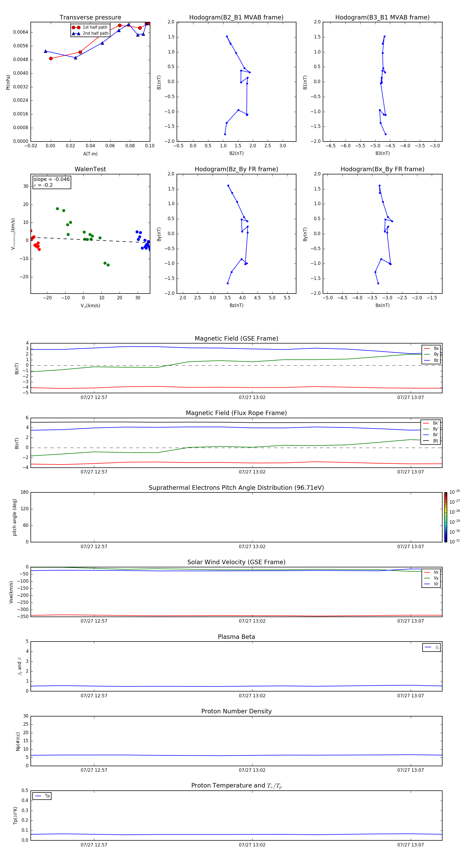The width and height of the screenshot is (473, 868).
Task: Click the 'Solar Wind Velocity (GSE Frame)' title
Action: point(236,562)
